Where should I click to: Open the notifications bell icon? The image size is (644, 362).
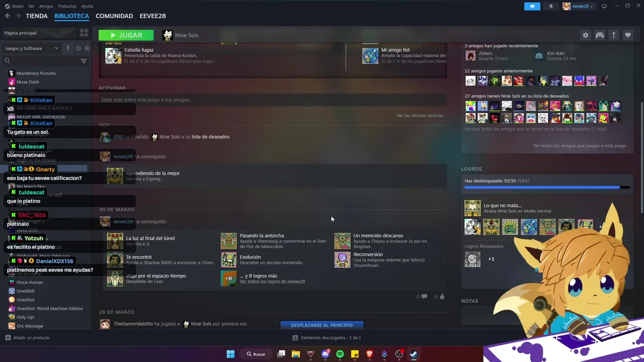pyautogui.click(x=551, y=6)
